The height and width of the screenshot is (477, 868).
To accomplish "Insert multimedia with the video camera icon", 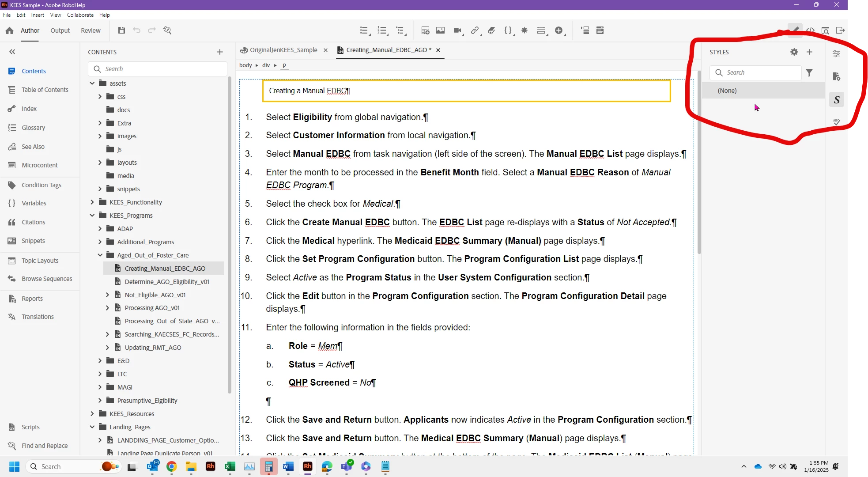I will click(x=457, y=30).
